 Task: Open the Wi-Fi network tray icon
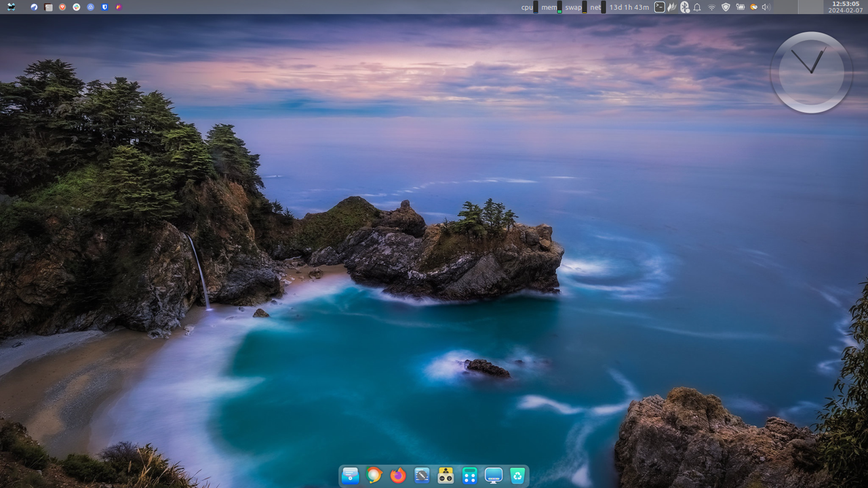click(x=711, y=7)
